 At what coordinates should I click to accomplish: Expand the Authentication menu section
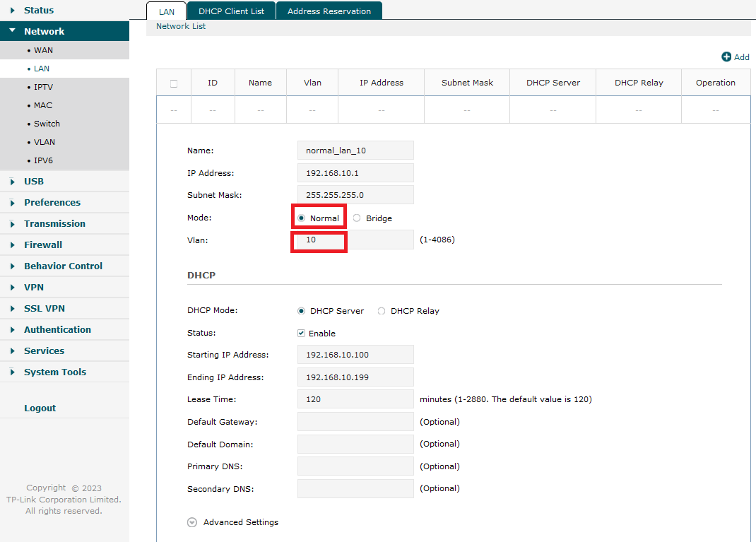click(x=64, y=330)
